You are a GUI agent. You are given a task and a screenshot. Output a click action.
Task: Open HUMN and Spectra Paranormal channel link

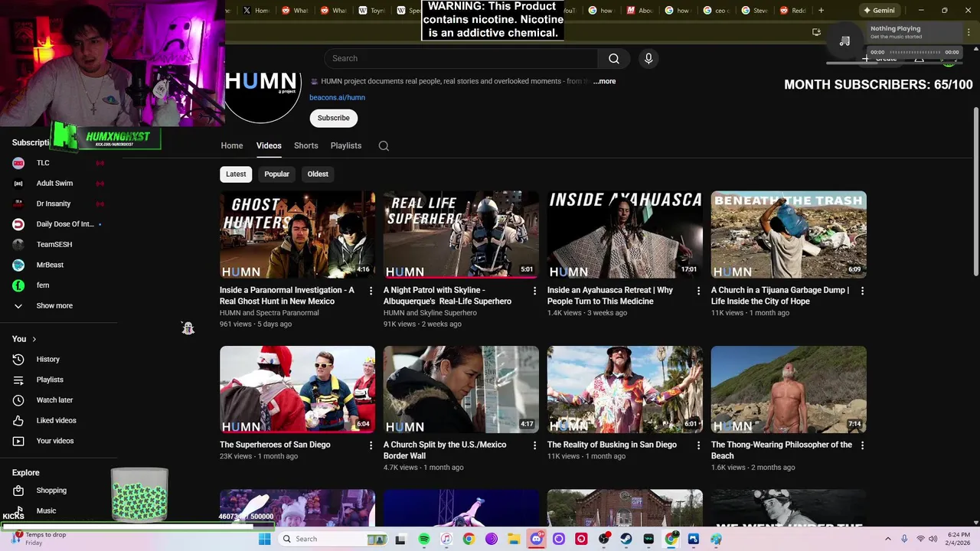point(269,312)
